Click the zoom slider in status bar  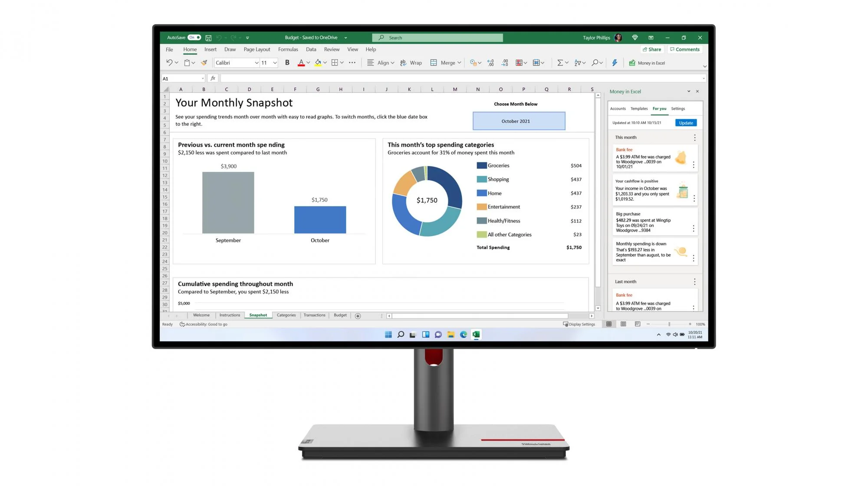(669, 324)
